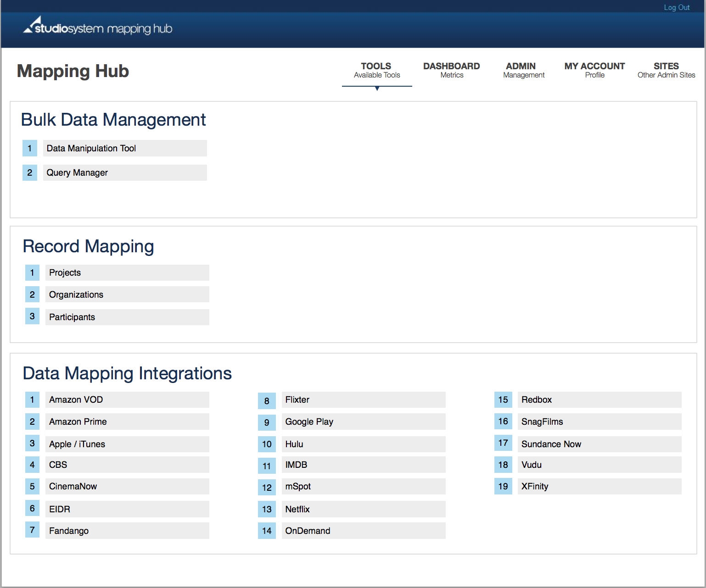Image resolution: width=706 pixels, height=588 pixels.
Task: Open Netflix integration
Action: (364, 509)
